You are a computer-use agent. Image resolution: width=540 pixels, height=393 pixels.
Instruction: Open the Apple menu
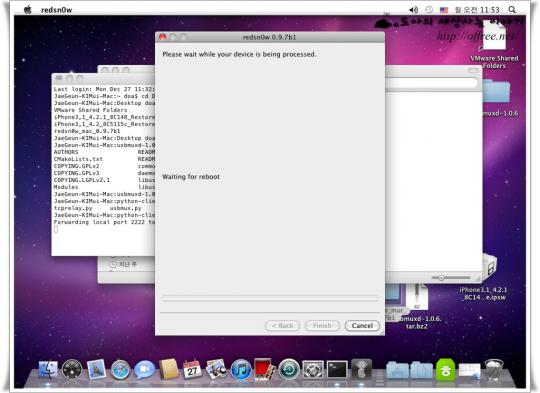28,10
